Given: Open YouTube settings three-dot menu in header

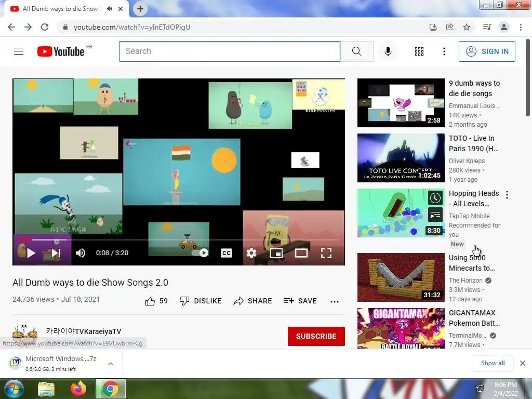Looking at the screenshot, I should coord(444,51).
